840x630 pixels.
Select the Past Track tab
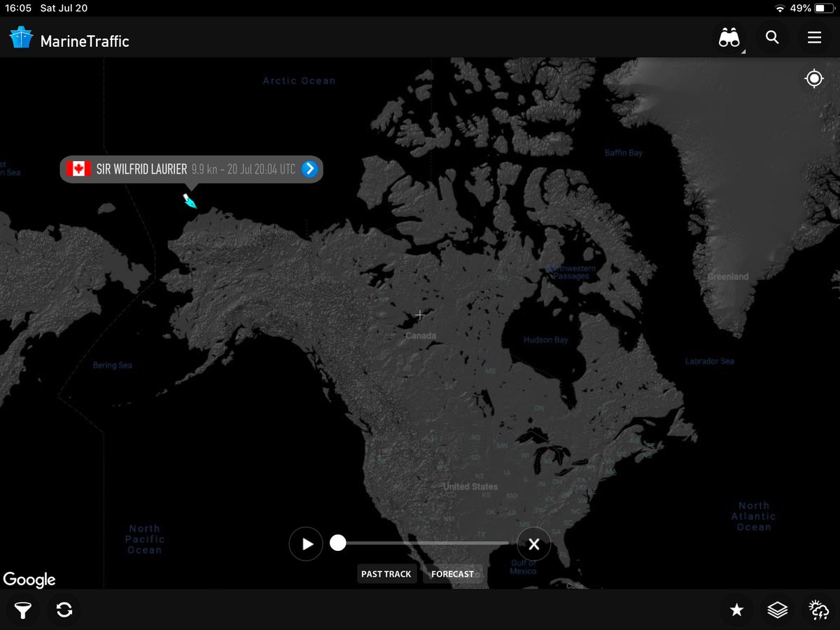coord(386,573)
